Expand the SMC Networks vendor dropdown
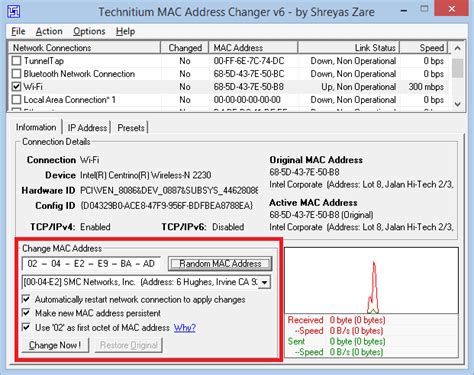 pos(264,282)
